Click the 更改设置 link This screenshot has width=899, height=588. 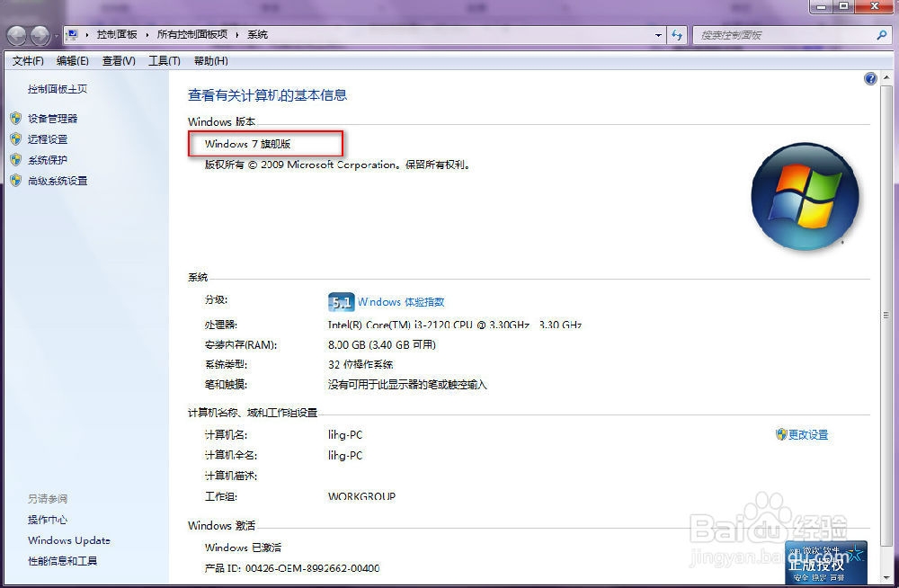(808, 435)
